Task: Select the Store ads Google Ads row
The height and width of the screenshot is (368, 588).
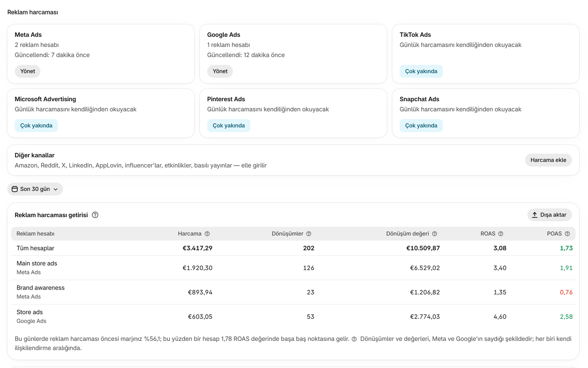Action: tap(293, 316)
